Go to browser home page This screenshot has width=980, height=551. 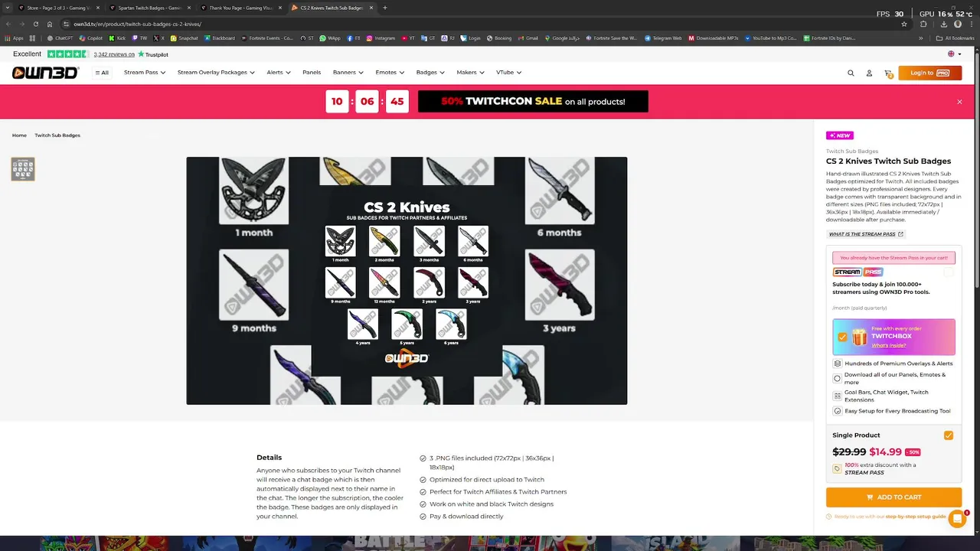click(50, 24)
